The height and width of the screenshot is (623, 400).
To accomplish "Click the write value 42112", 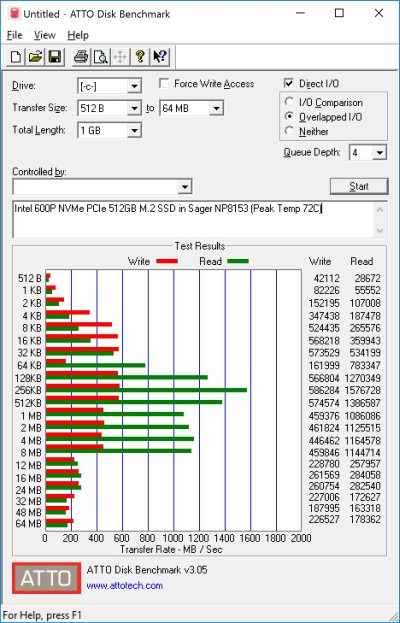I will [x=327, y=279].
